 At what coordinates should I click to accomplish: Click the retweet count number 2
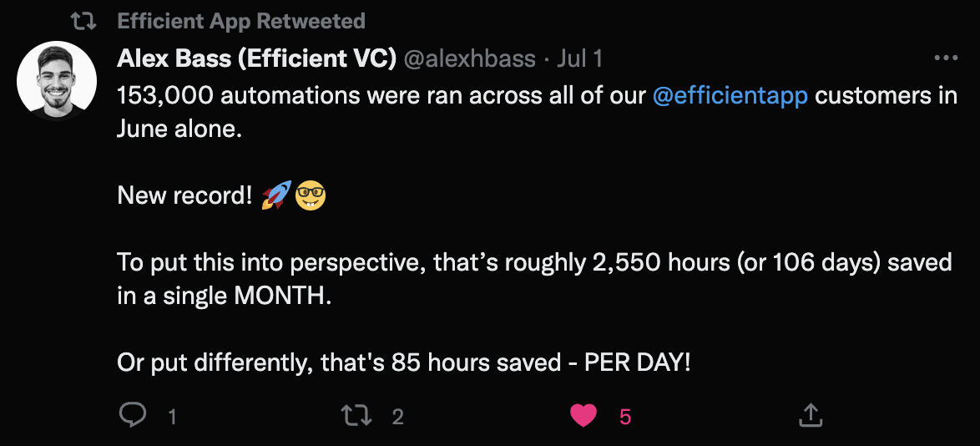click(x=397, y=417)
